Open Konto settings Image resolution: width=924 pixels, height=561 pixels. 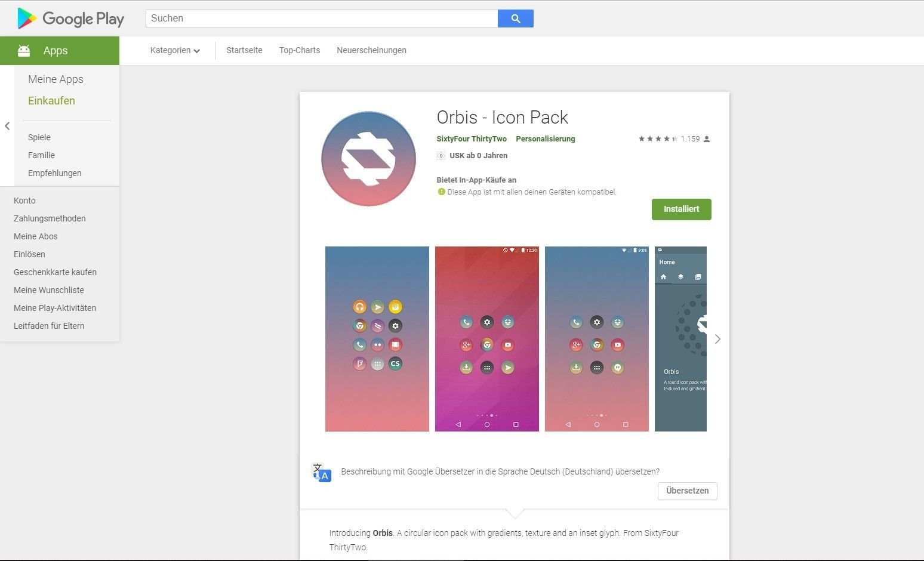(x=24, y=201)
